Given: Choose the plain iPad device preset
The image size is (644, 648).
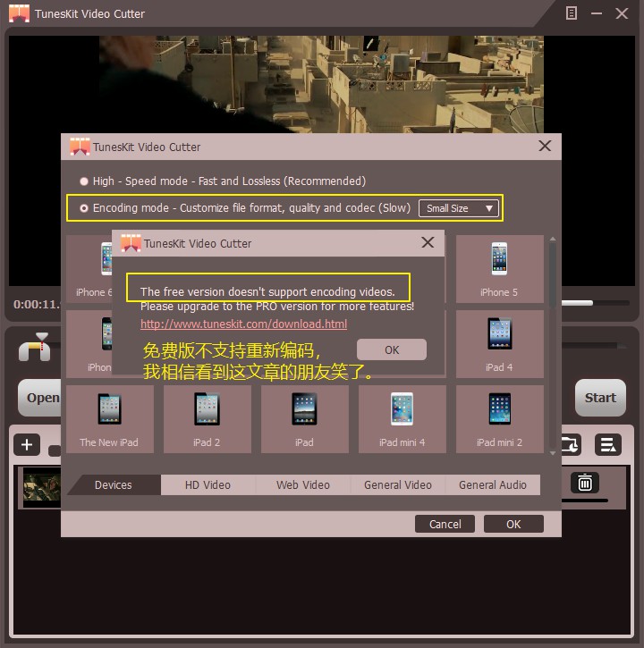Looking at the screenshot, I should point(304,419).
